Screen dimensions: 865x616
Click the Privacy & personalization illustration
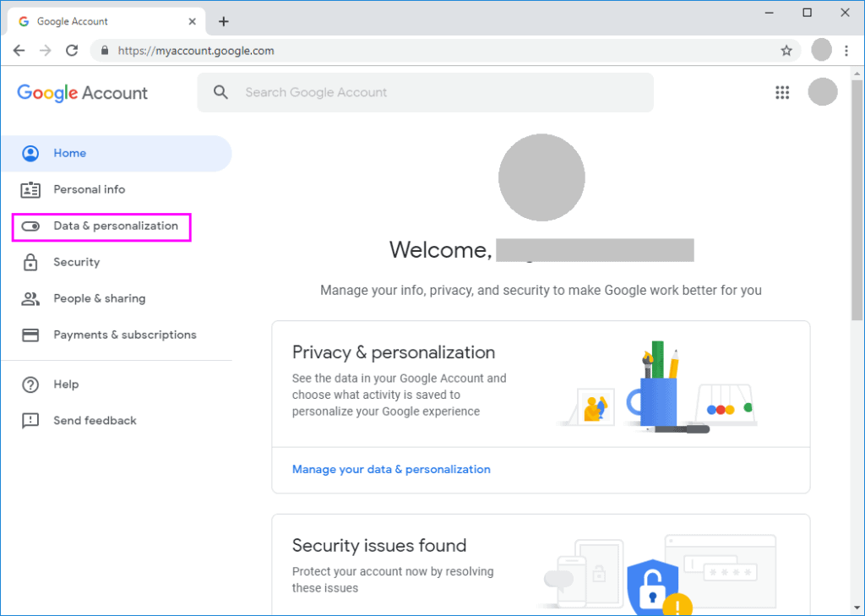(656, 386)
